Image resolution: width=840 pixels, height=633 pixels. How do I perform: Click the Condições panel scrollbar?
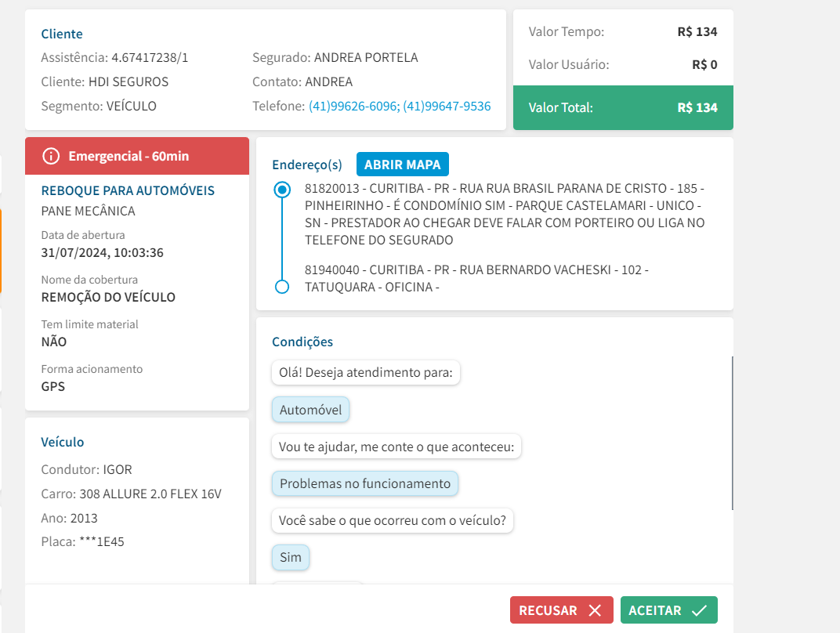click(x=733, y=432)
